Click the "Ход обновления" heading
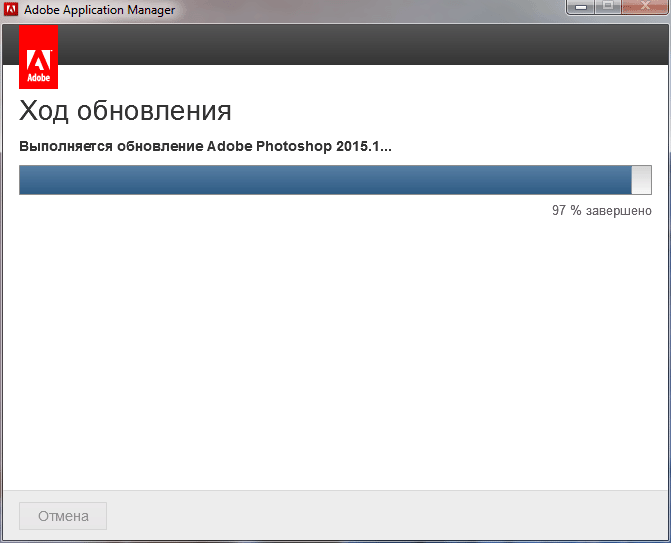This screenshot has height=543, width=671. tap(125, 111)
